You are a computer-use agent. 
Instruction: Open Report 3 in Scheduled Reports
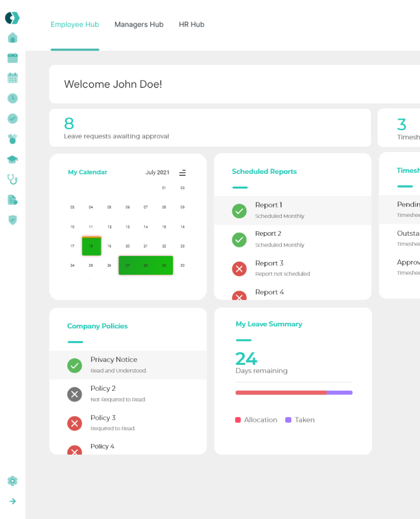coord(293,268)
